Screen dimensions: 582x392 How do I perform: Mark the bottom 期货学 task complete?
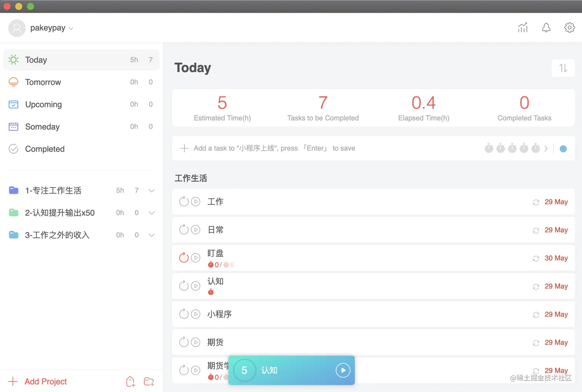[184, 370]
